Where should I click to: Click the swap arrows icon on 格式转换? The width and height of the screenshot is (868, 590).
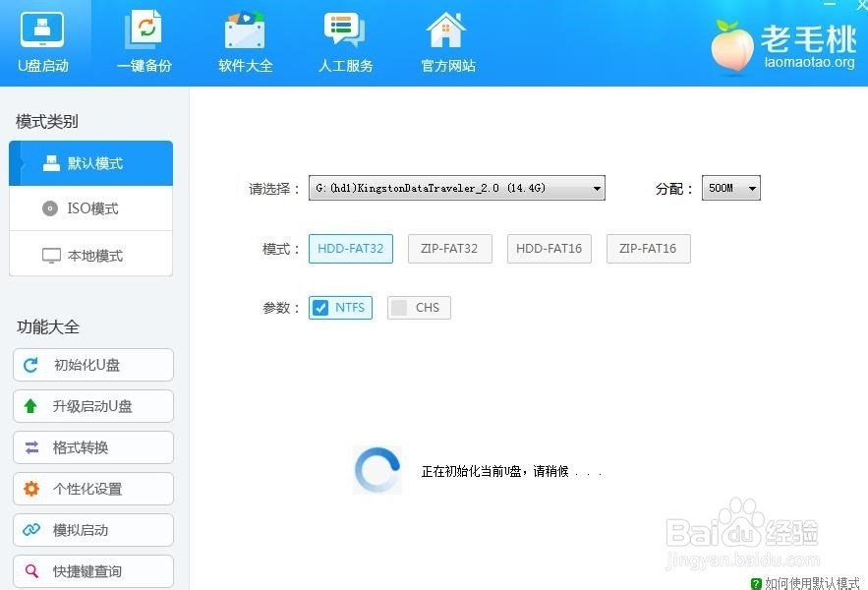[31, 447]
